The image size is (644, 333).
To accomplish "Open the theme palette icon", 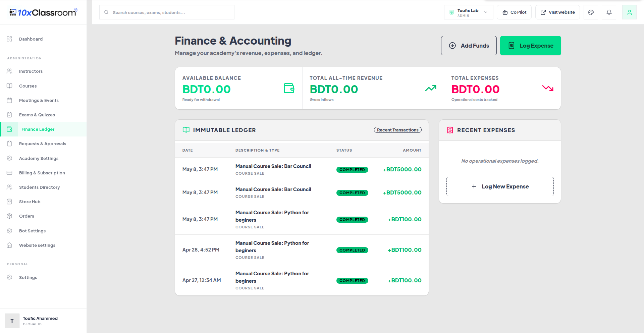I will click(x=591, y=12).
